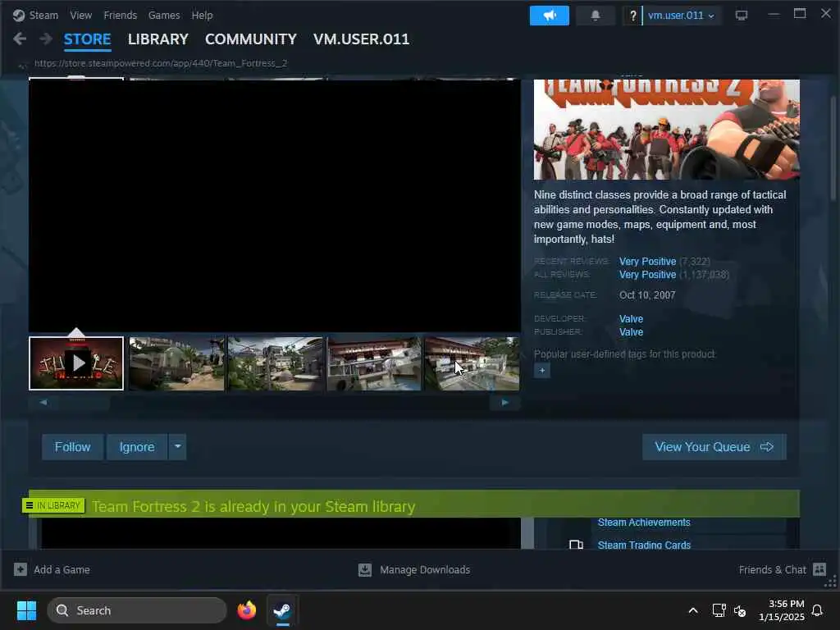The height and width of the screenshot is (630, 840).
Task: Add a tag with the plus button
Action: pyautogui.click(x=541, y=370)
